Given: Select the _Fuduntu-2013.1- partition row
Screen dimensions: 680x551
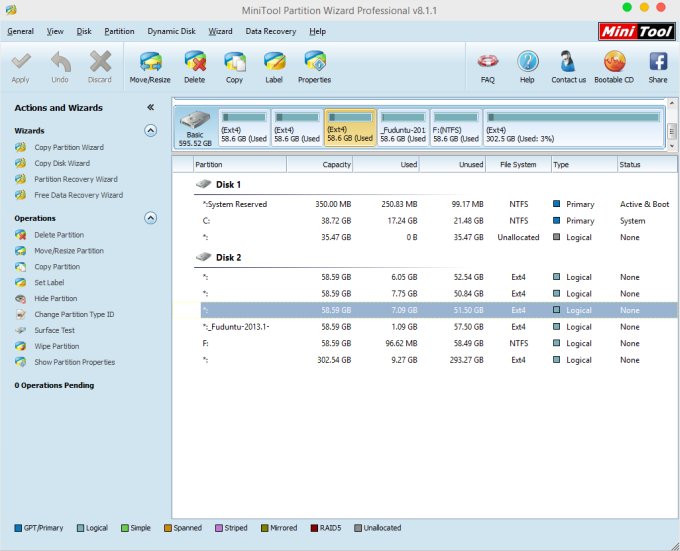Looking at the screenshot, I should click(x=438, y=327).
